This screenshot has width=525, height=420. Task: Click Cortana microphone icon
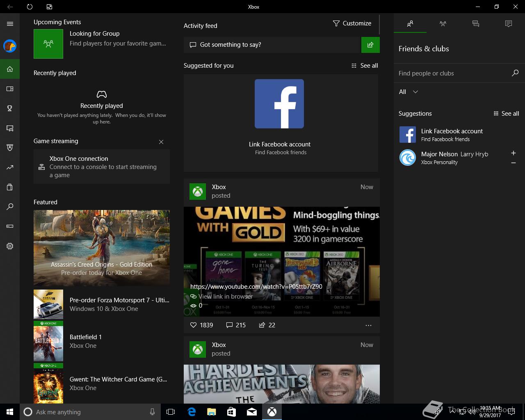point(152,412)
